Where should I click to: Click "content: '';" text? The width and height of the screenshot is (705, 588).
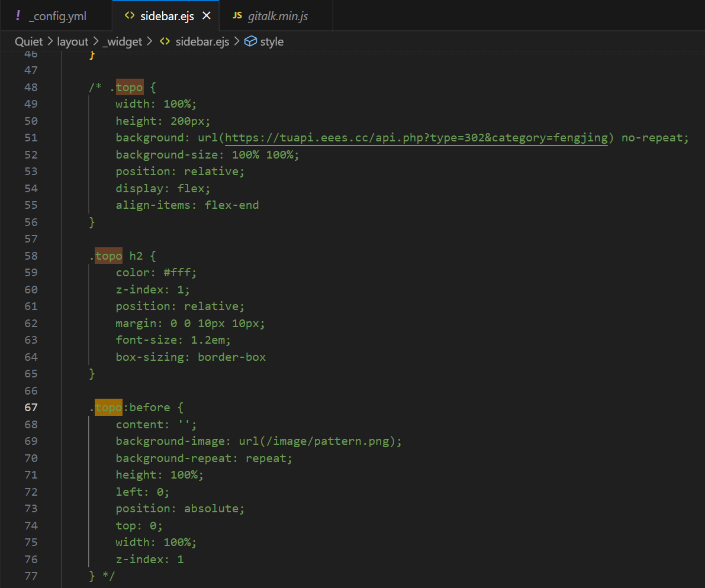click(x=156, y=424)
